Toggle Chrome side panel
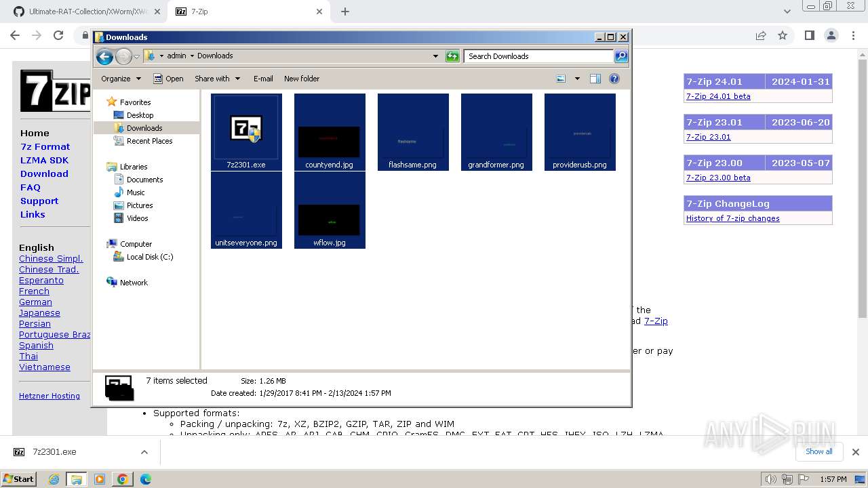Viewport: 868px width, 488px height. (809, 35)
